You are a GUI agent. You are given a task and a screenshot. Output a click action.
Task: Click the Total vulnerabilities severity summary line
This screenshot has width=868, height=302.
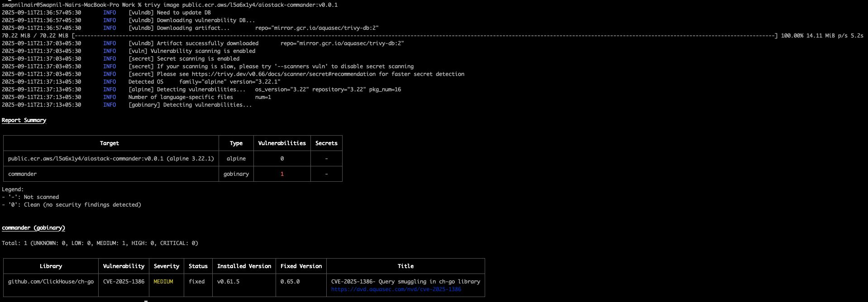(100, 243)
